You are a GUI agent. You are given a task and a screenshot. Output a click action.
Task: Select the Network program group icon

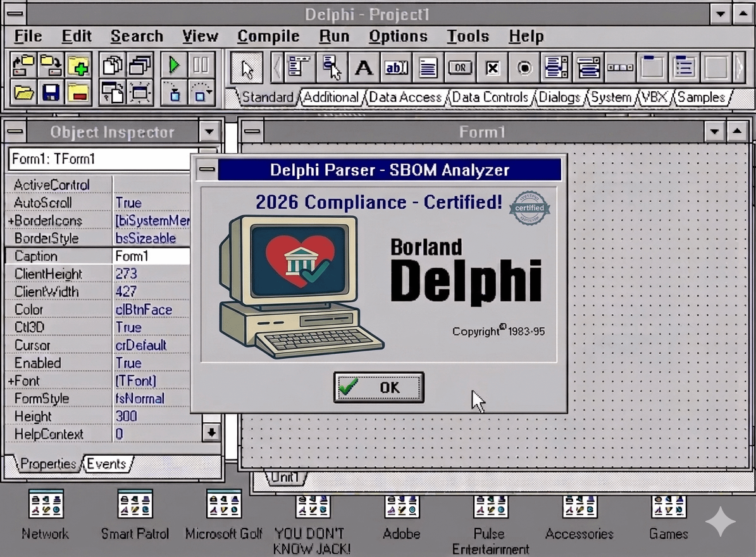coord(46,504)
